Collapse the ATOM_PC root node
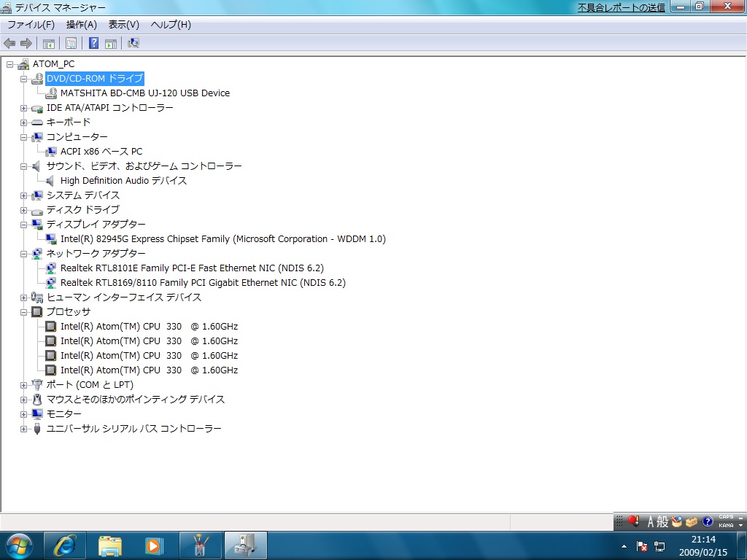 coord(9,64)
